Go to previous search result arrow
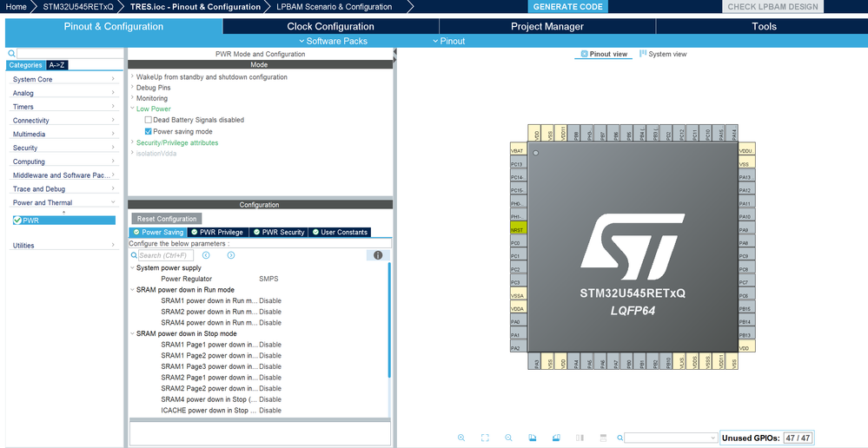The height and width of the screenshot is (448, 868). [x=206, y=255]
